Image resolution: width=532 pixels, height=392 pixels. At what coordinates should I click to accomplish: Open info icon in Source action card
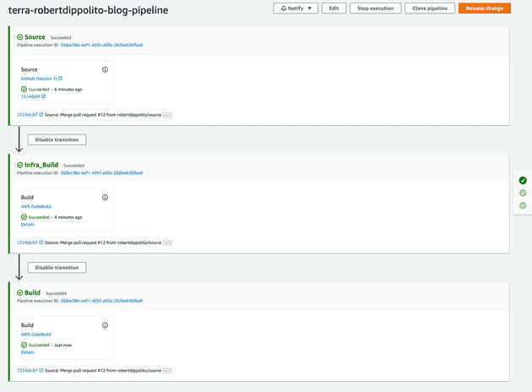(x=106, y=69)
